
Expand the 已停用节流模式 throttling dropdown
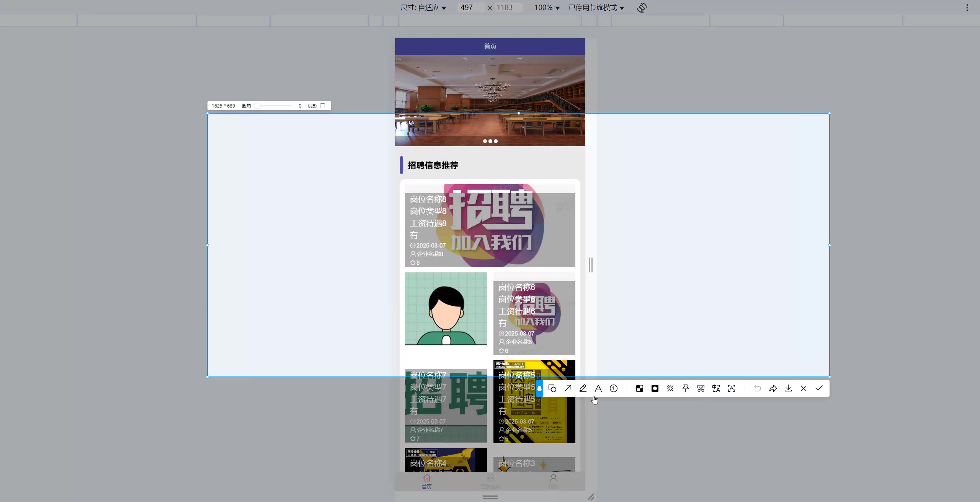click(596, 8)
